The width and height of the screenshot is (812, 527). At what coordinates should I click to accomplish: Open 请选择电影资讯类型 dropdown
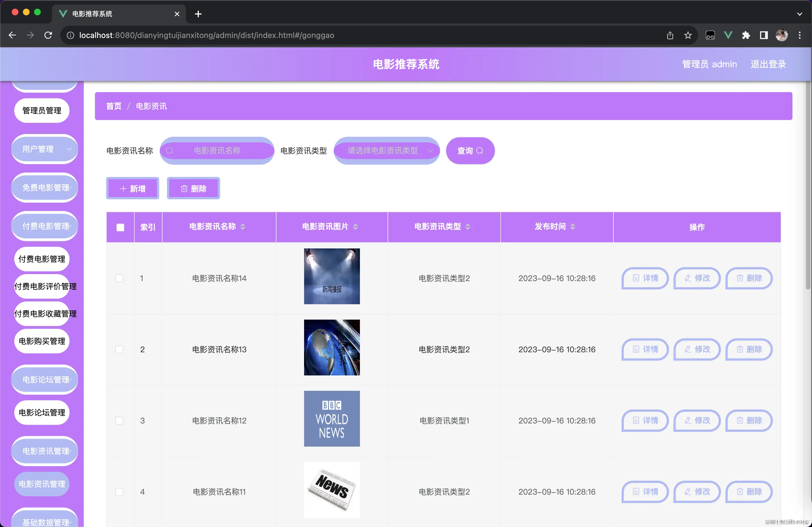pyautogui.click(x=386, y=150)
